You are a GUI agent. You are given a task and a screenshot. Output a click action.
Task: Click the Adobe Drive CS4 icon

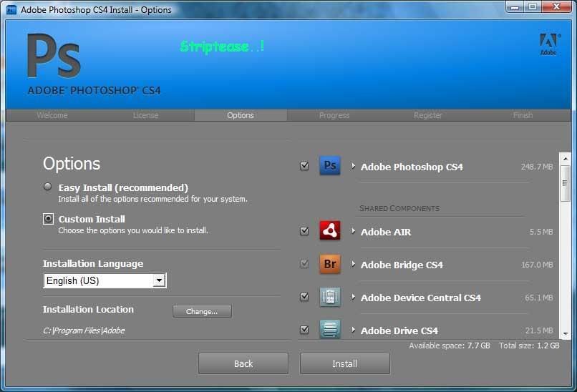tap(330, 329)
